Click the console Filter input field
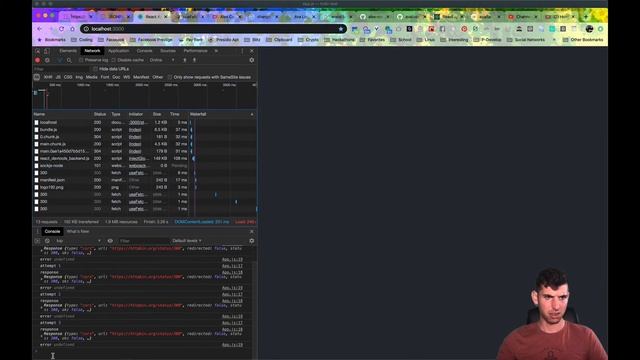The width and height of the screenshot is (640, 360). 143,241
